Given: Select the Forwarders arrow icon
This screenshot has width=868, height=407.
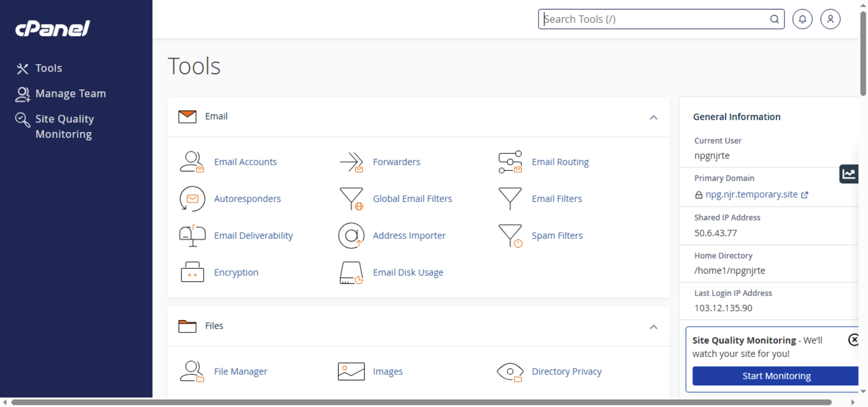Looking at the screenshot, I should [351, 162].
